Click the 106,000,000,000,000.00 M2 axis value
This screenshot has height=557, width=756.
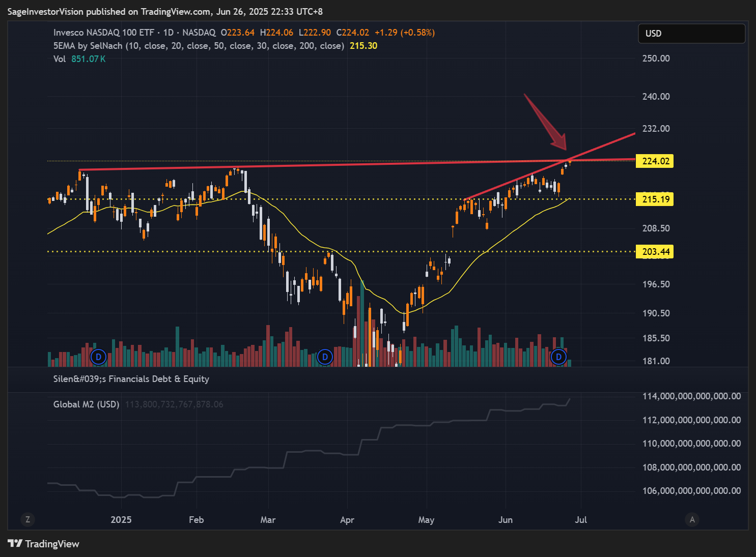pyautogui.click(x=691, y=491)
